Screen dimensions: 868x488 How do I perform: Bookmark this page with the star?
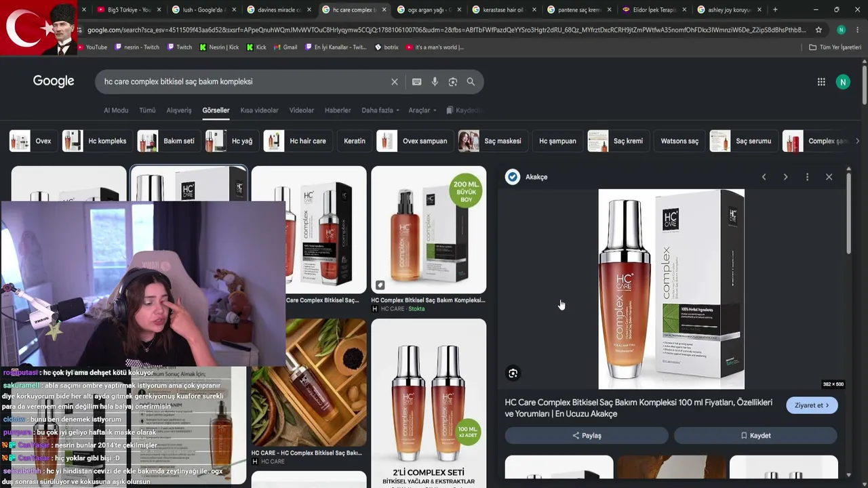(x=818, y=30)
